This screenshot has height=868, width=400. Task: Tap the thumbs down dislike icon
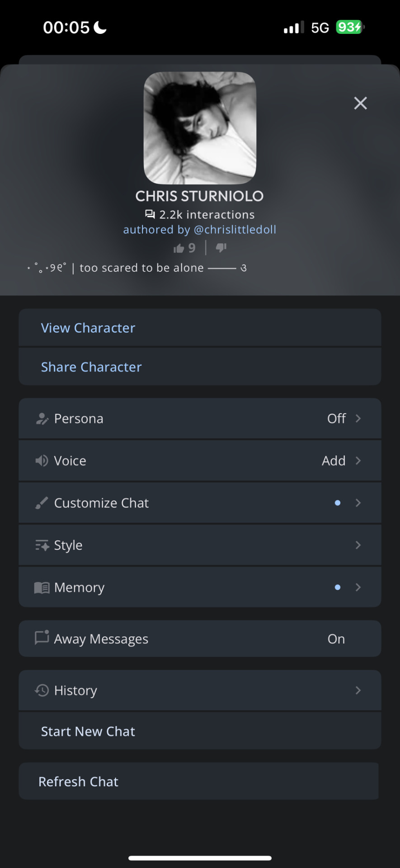221,247
